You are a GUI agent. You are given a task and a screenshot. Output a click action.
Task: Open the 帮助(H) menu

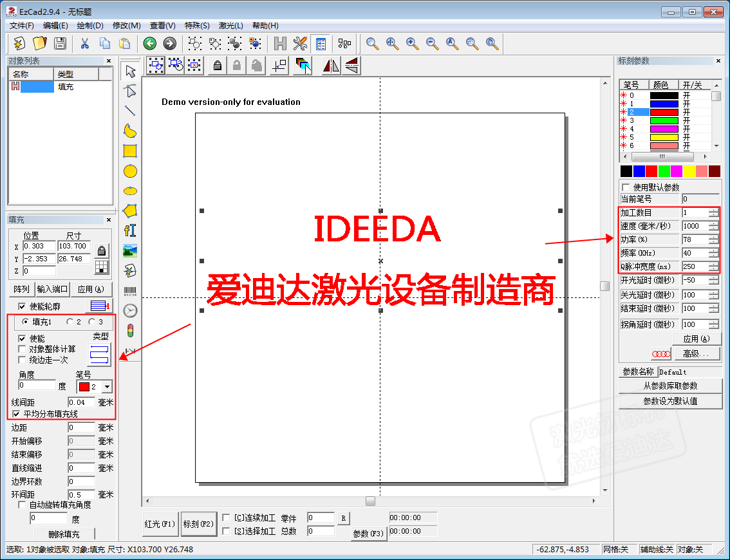pos(265,26)
